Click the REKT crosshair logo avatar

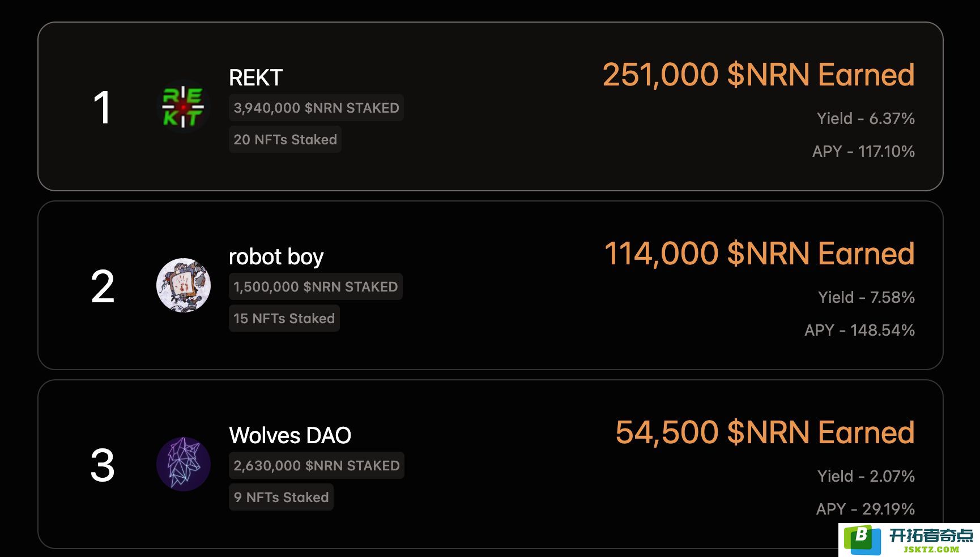183,106
